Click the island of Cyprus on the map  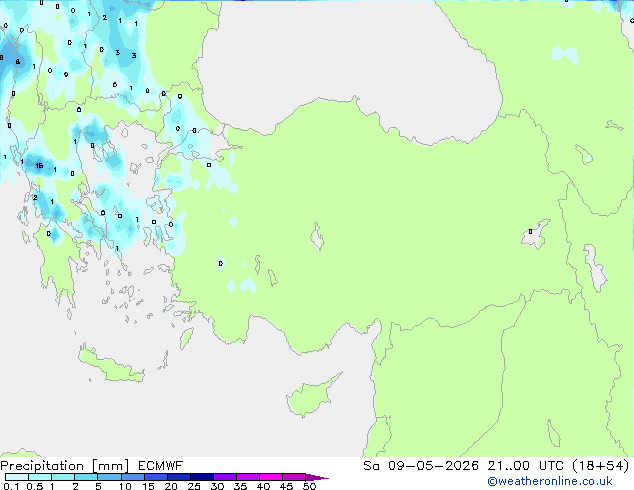click(x=312, y=396)
